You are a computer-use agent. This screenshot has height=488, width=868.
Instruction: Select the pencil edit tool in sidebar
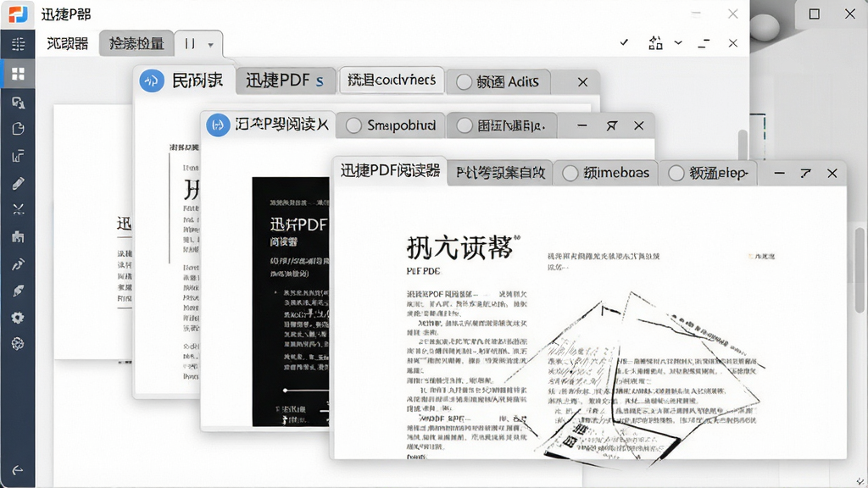tap(18, 183)
